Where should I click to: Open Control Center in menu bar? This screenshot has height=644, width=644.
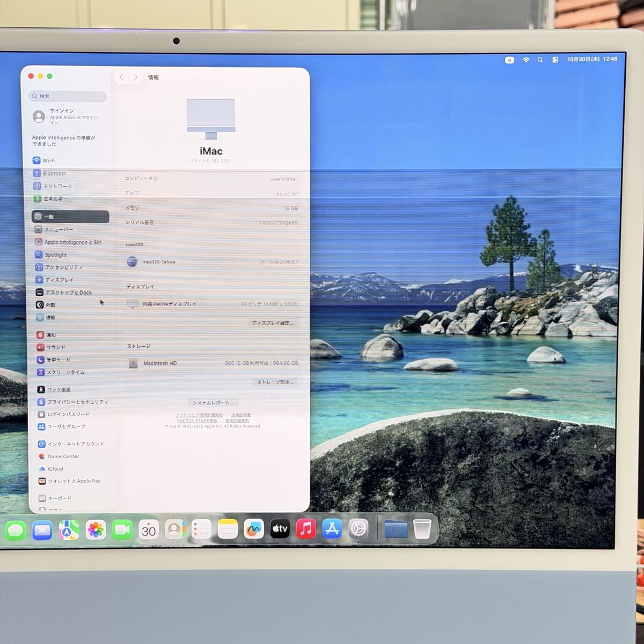pyautogui.click(x=555, y=60)
